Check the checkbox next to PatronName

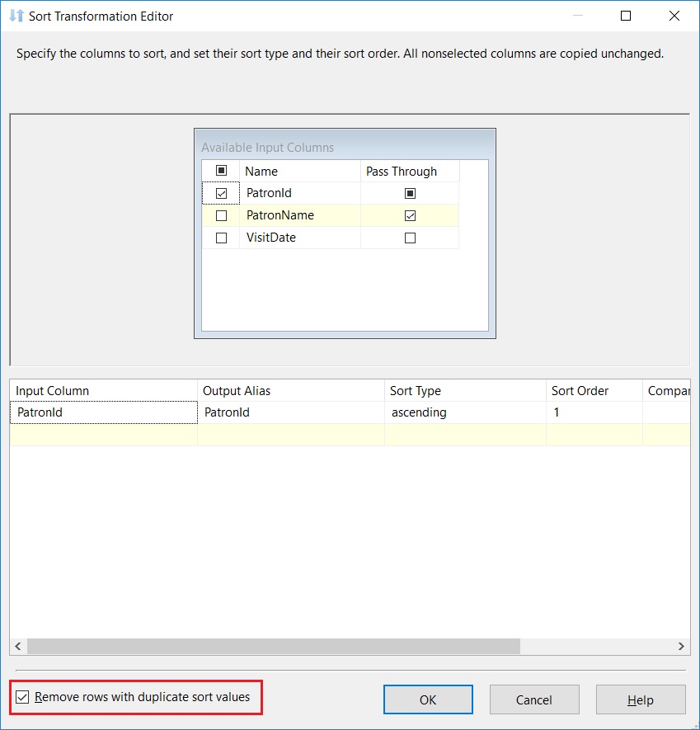220,214
